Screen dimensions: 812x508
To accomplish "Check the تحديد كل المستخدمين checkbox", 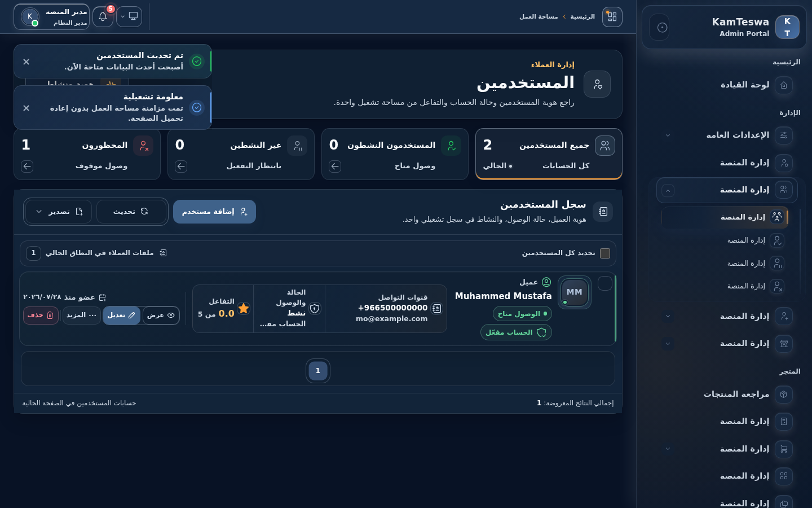I will point(605,253).
